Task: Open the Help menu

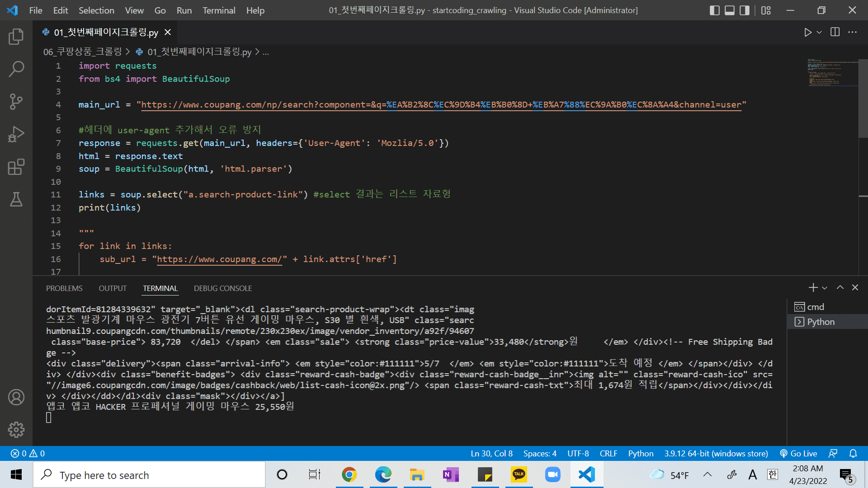Action: click(255, 10)
